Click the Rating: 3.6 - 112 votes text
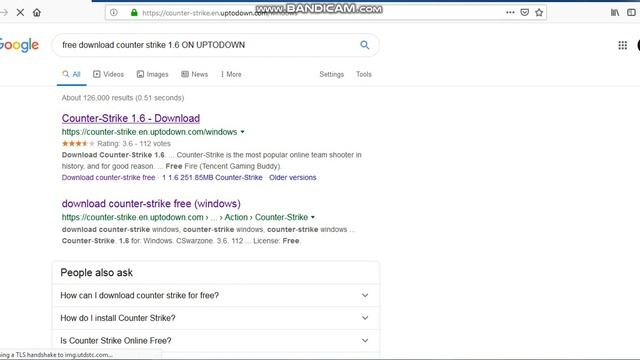Screen dimensions: 640x360 point(134,144)
